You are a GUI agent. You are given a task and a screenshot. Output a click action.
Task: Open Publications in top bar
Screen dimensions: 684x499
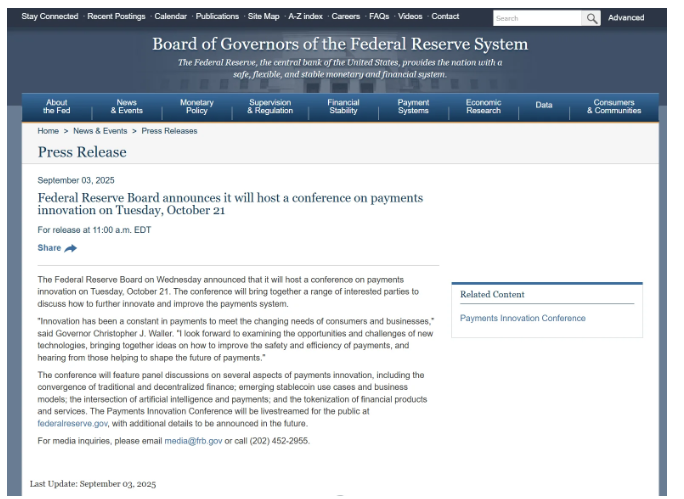217,16
